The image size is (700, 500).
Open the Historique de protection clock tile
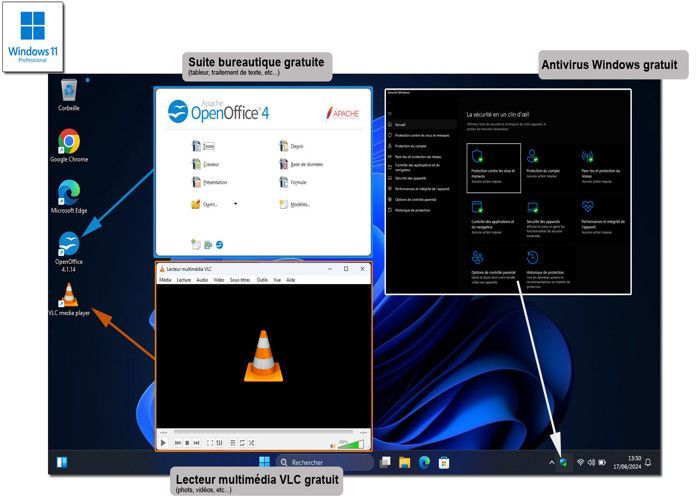(547, 269)
